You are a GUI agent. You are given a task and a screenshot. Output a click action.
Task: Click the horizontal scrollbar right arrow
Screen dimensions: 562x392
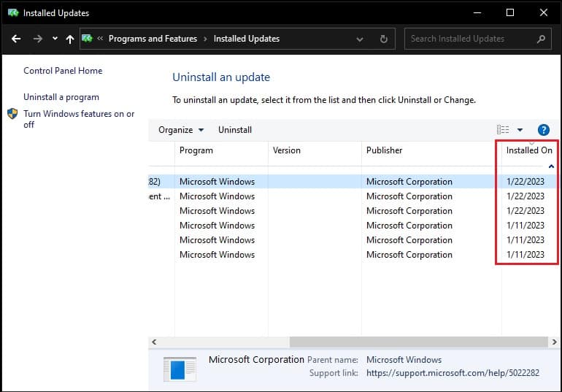coord(554,342)
